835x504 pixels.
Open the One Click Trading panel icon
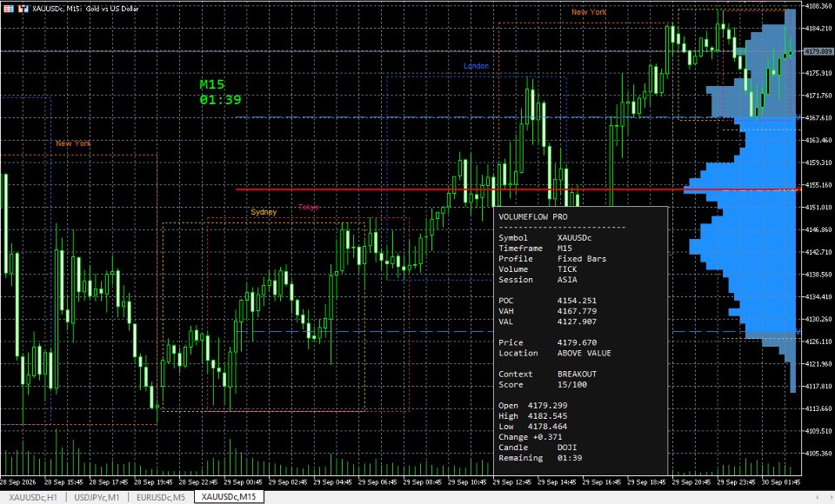23,9
